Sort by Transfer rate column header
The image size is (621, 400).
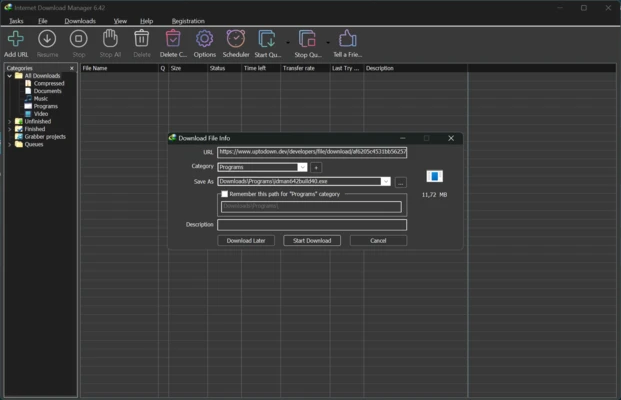[x=305, y=68]
